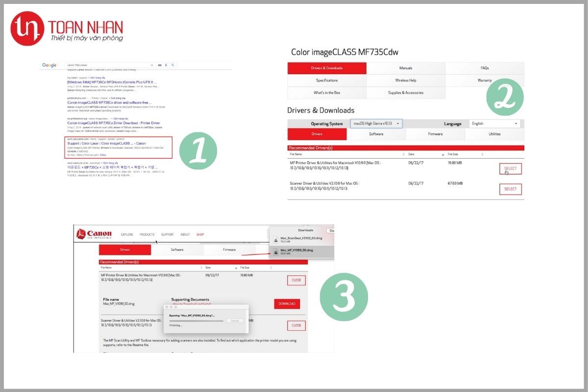Open PRODUCTS in the Canon header menu
Viewport: 588px width, 392px height.
(147, 234)
